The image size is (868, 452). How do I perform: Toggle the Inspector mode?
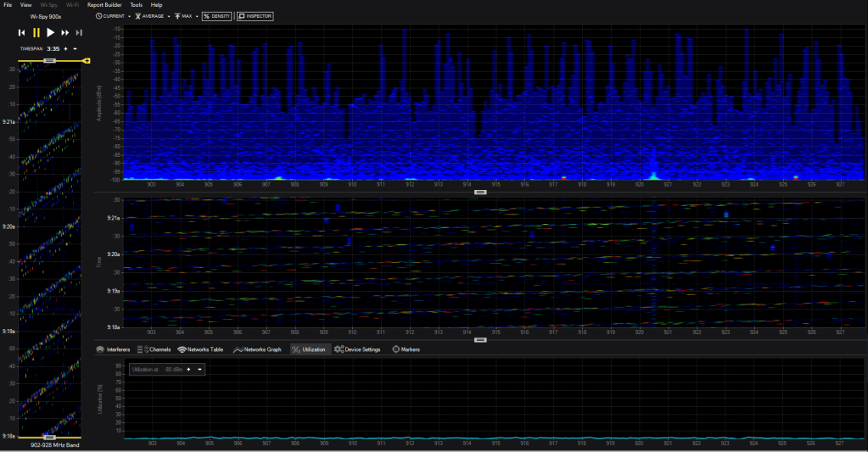255,16
